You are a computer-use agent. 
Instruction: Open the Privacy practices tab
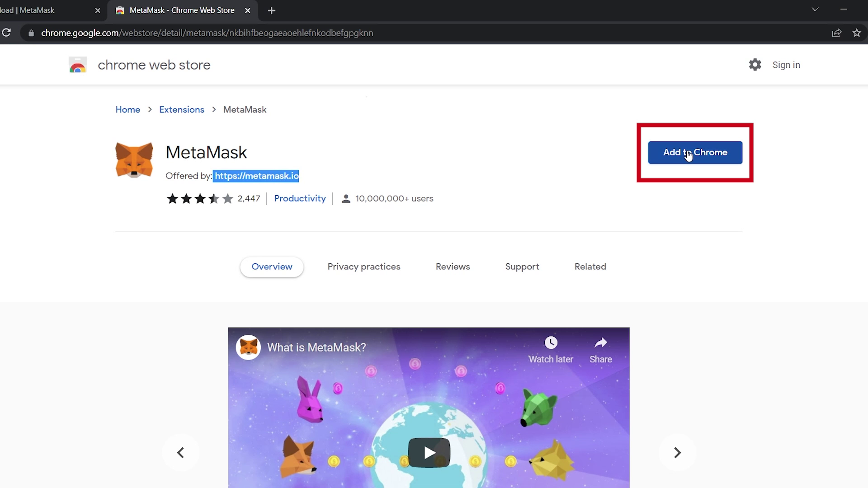364,267
